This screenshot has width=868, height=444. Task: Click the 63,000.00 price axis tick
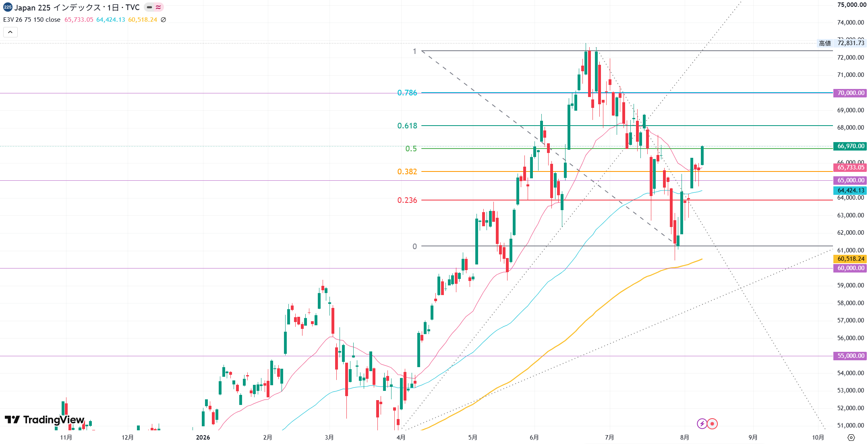pos(851,215)
